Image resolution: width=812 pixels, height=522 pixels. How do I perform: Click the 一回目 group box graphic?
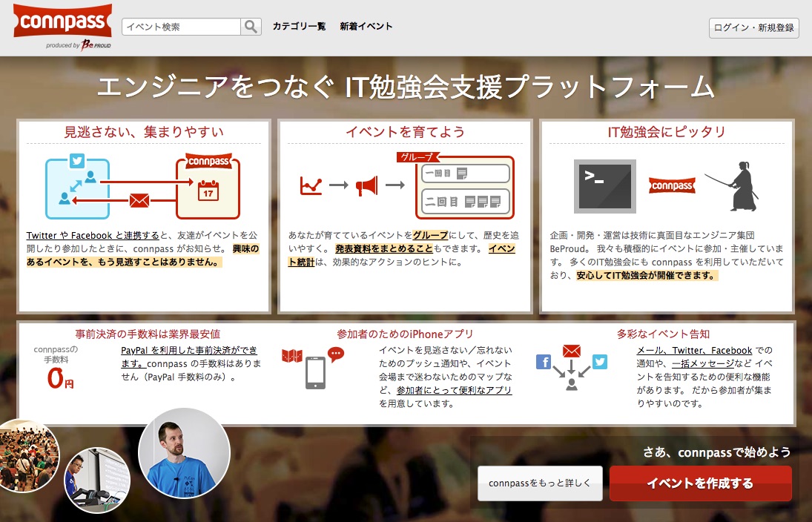[x=466, y=174]
